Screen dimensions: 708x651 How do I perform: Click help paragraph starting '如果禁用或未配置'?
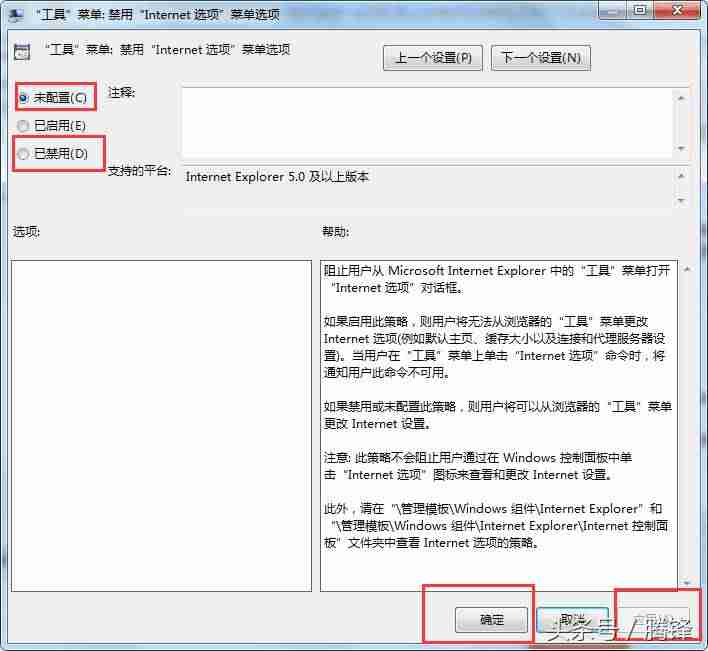[x=497, y=415]
